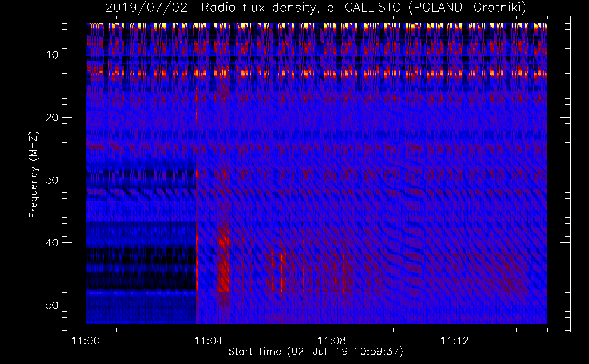
Task: Click the 'Frequency (MHZ)' axis label
Action: [33, 175]
